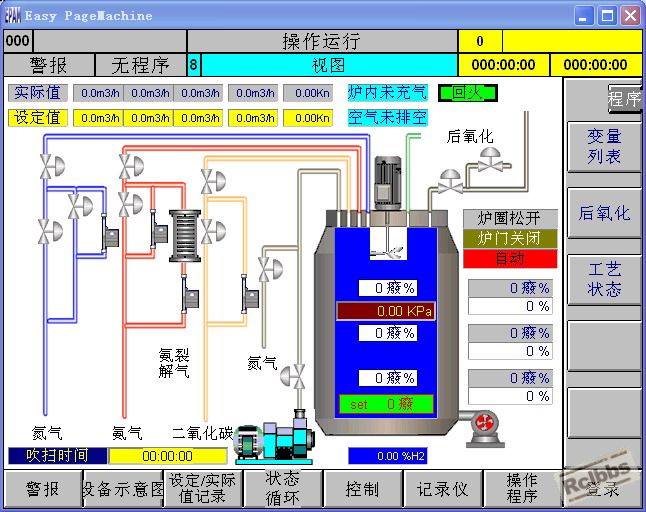
Task: Click the 吹扫时间 label
Action: pyautogui.click(x=57, y=456)
